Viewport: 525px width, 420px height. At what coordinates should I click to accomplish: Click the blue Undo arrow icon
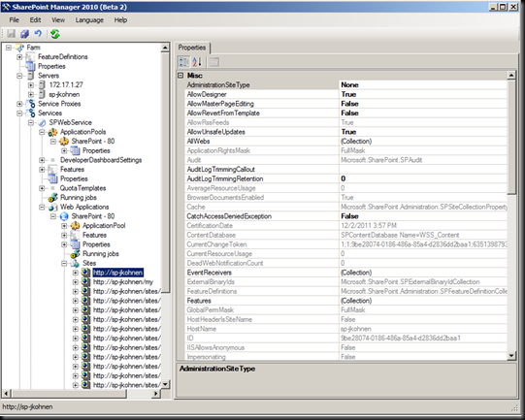click(38, 34)
